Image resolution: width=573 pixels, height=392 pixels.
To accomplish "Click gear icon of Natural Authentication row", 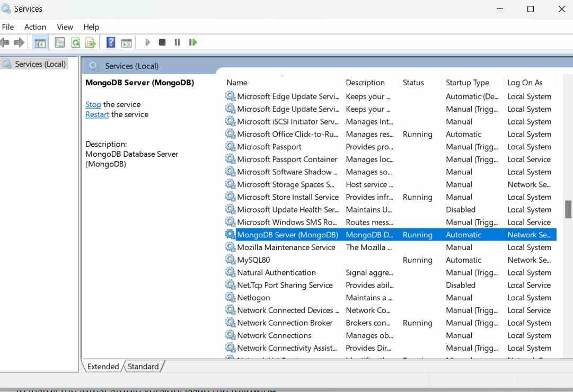I will tap(230, 272).
